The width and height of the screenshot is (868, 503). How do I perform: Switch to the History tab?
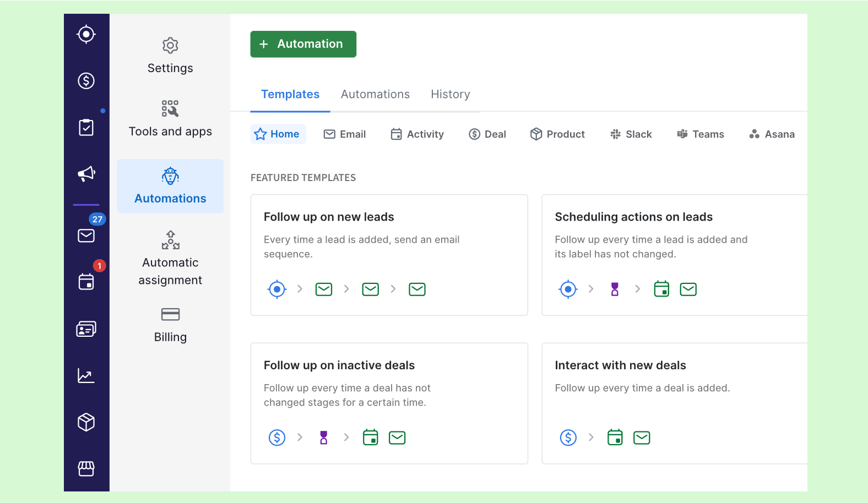coord(450,94)
